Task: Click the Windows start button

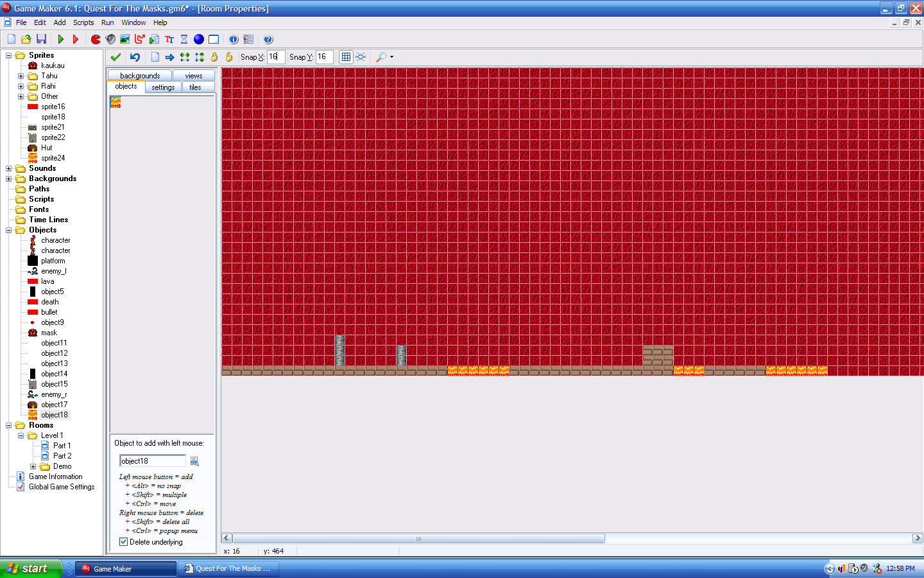Action: coord(30,568)
